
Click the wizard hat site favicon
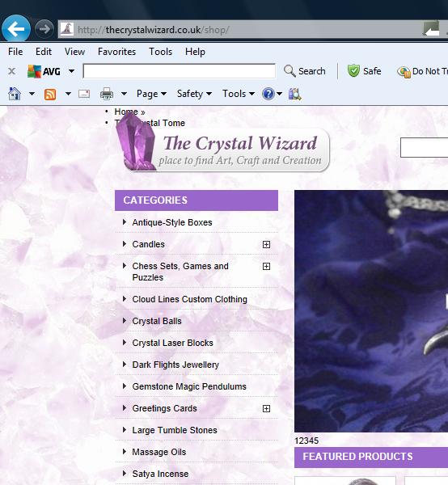(66, 29)
